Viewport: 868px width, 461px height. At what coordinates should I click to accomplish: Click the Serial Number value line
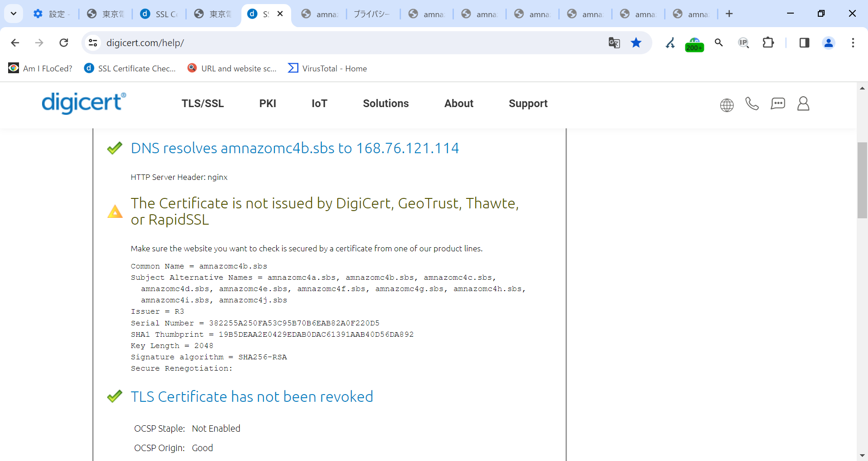(x=255, y=323)
